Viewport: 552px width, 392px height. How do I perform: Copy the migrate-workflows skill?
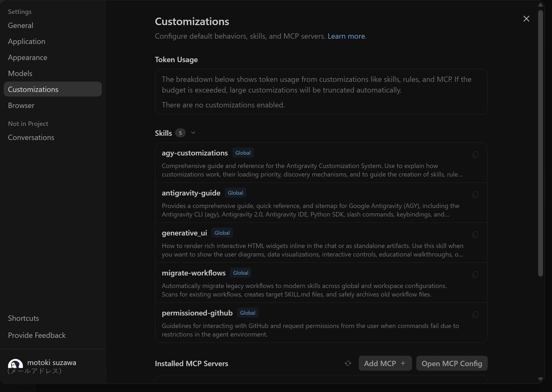pos(475,275)
